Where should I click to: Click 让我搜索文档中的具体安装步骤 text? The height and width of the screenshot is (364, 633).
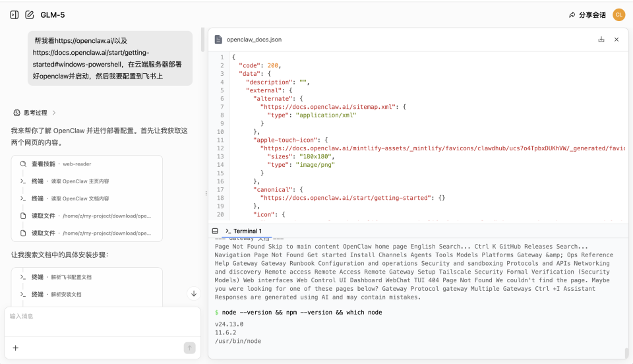pyautogui.click(x=59, y=255)
